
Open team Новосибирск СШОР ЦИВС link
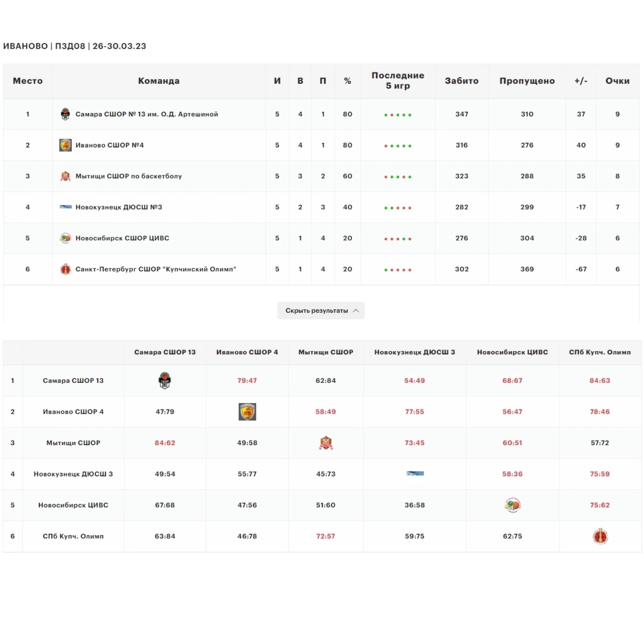tap(122, 238)
